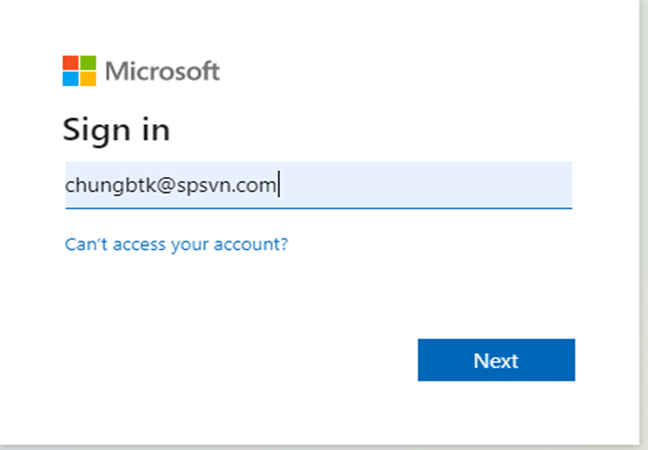Click the yellow square in Microsoft logo
The width and height of the screenshot is (648, 450).
[x=87, y=79]
